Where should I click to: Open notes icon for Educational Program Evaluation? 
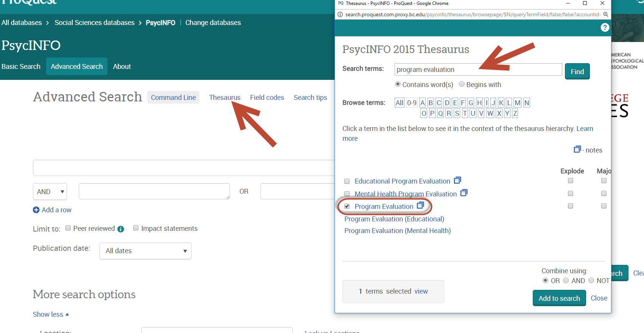pos(457,180)
